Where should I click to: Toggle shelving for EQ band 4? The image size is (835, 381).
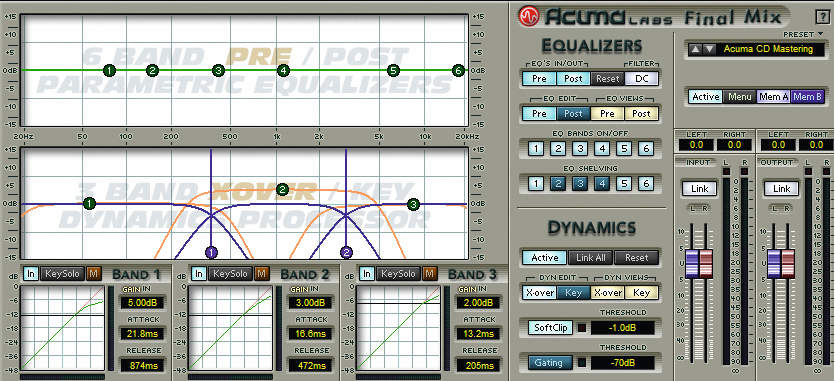pos(602,184)
